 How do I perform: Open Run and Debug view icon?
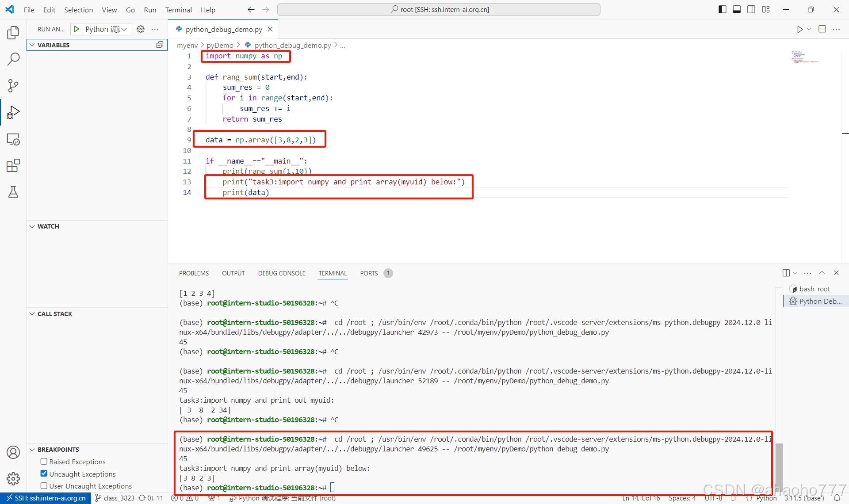tap(13, 112)
